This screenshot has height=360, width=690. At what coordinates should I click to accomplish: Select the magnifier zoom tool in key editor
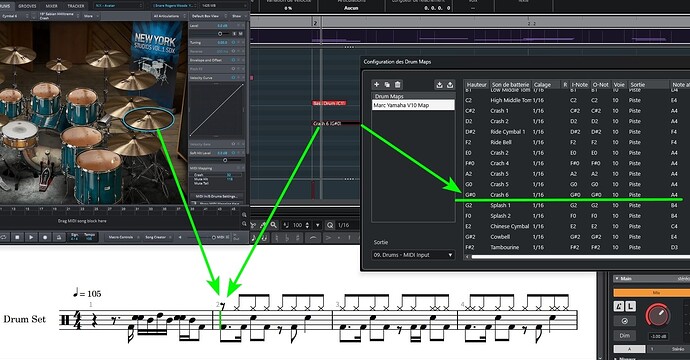pyautogui.click(x=274, y=225)
